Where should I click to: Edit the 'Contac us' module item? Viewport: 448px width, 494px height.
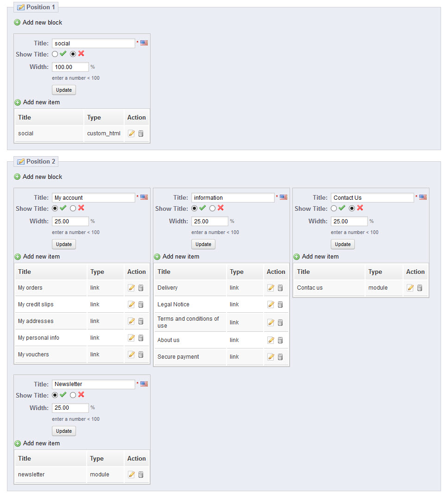(410, 288)
